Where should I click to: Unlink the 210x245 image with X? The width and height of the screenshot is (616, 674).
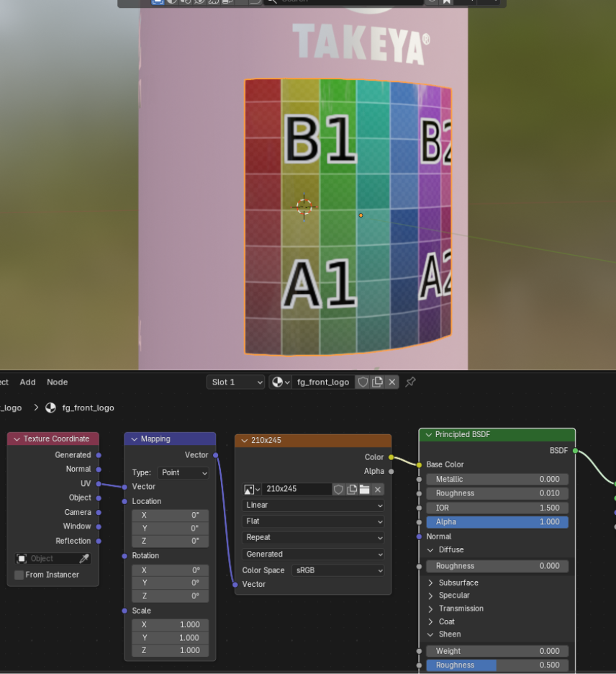pyautogui.click(x=378, y=489)
